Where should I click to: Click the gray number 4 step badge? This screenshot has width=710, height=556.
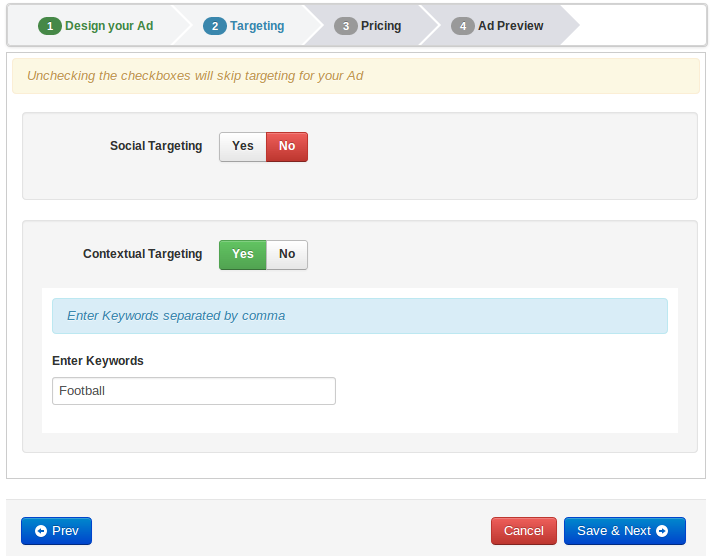point(462,26)
